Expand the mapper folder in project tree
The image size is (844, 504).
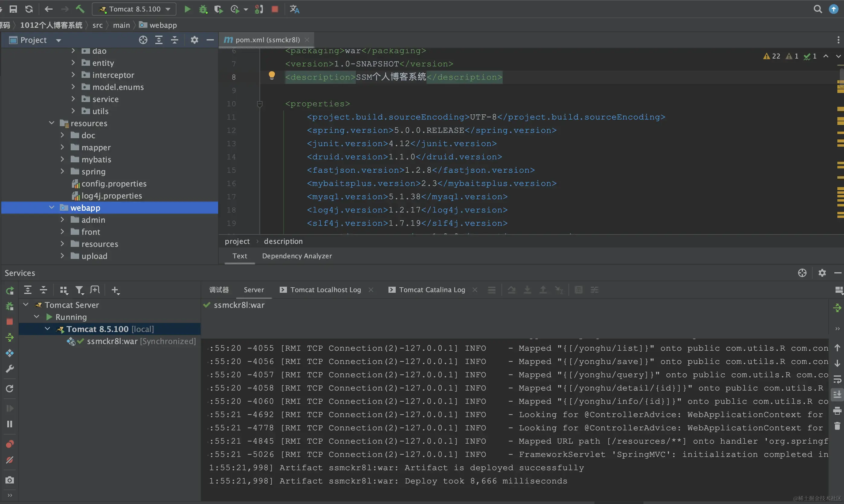[x=62, y=147]
